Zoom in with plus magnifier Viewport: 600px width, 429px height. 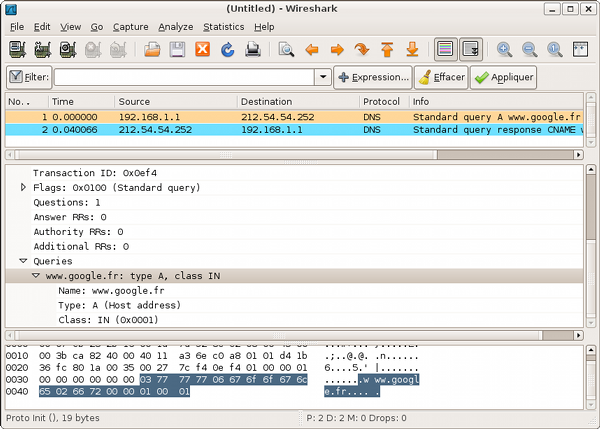click(504, 50)
